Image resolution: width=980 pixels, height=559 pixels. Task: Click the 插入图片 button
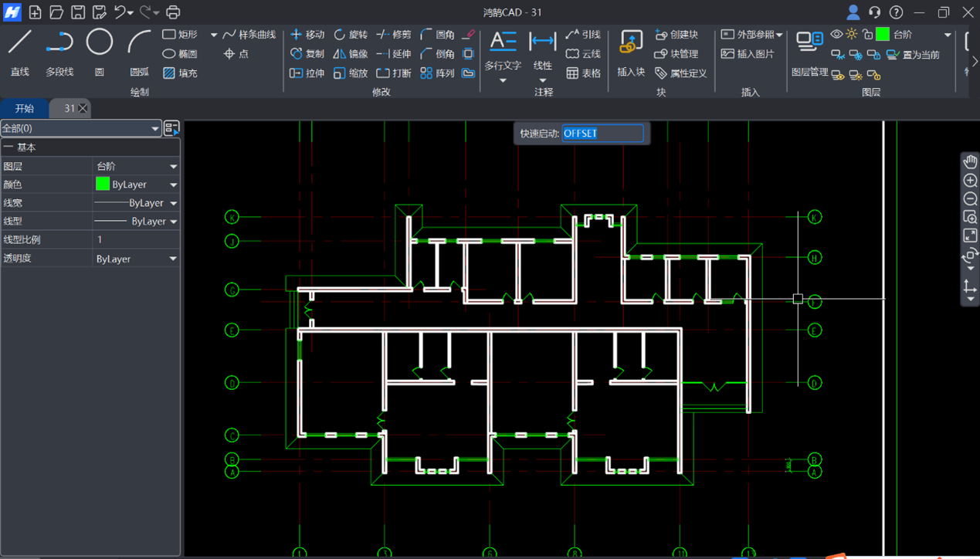(x=748, y=54)
